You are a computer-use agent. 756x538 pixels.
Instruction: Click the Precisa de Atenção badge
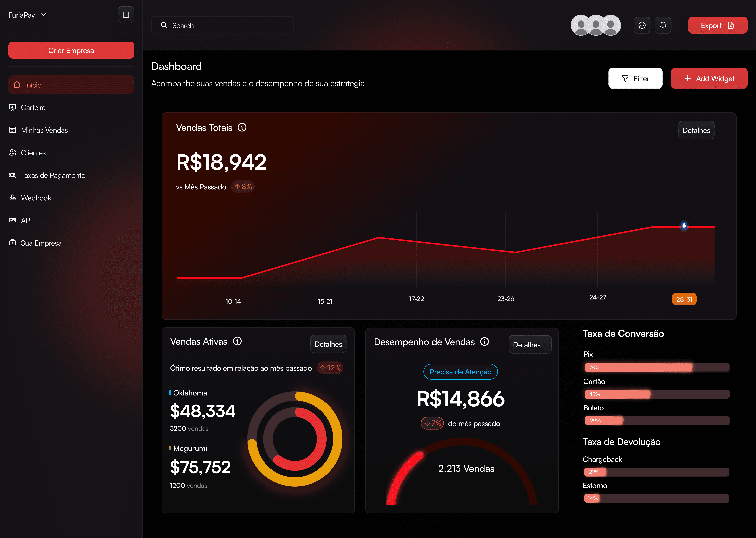click(460, 372)
